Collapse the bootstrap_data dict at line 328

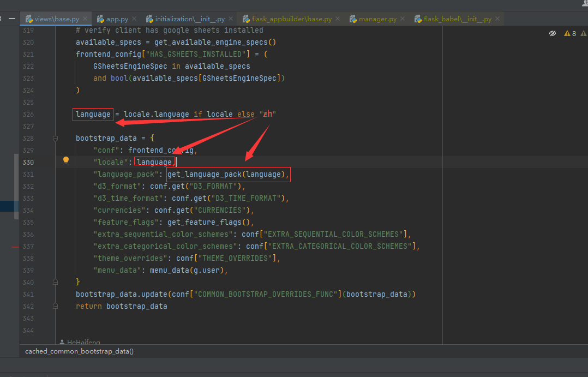point(55,139)
